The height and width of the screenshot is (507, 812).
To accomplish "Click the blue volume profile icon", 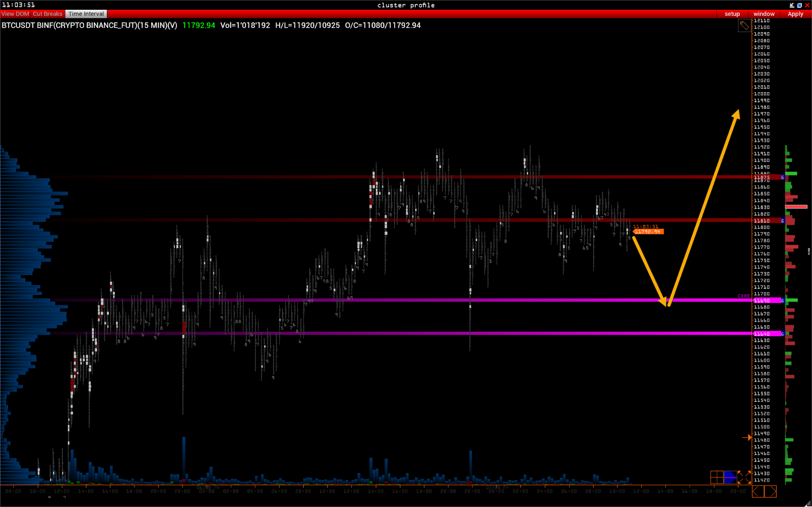I will pos(730,477).
